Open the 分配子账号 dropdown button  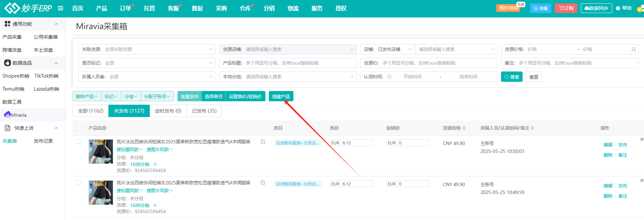point(157,96)
